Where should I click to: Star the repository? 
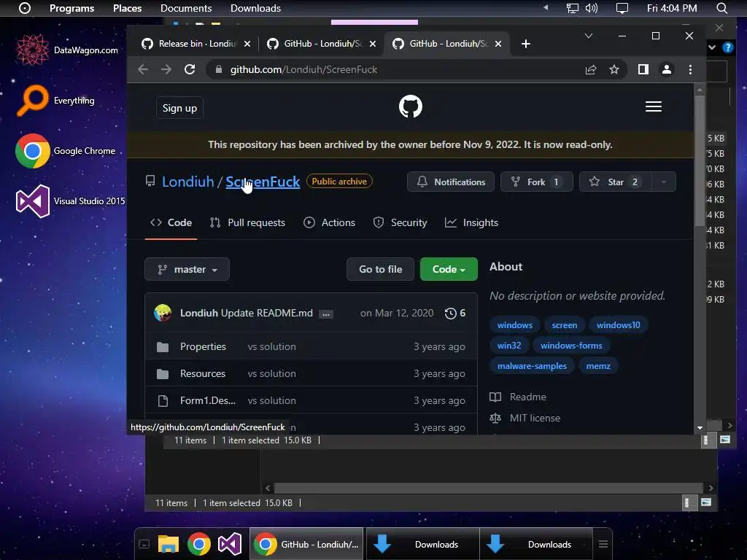pos(615,182)
